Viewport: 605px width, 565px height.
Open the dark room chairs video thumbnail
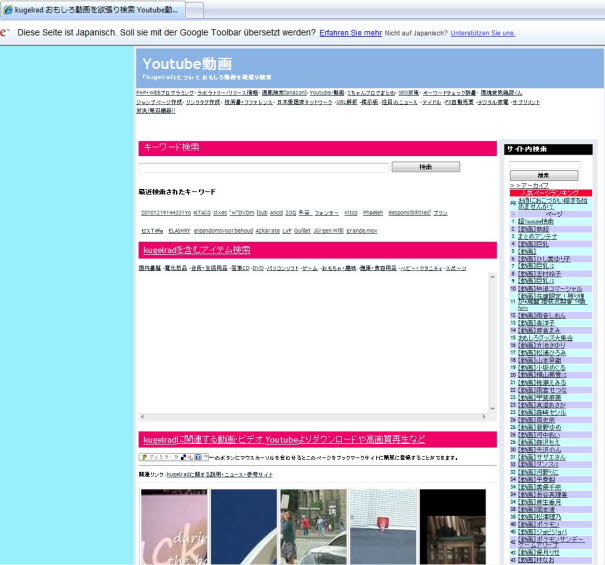tap(453, 527)
